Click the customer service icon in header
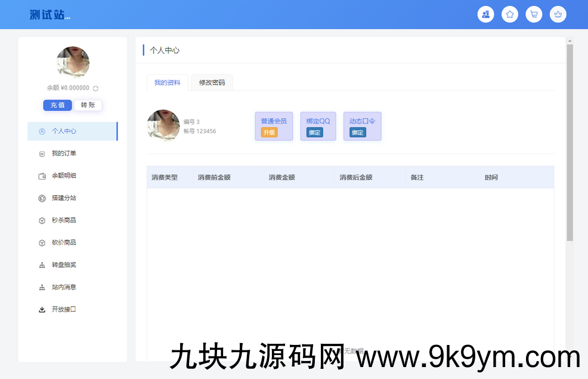The height and width of the screenshot is (379, 588). click(485, 14)
